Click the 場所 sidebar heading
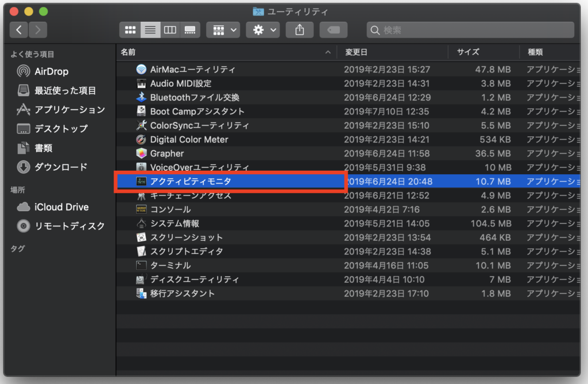This screenshot has height=384, width=588. pyautogui.click(x=18, y=190)
